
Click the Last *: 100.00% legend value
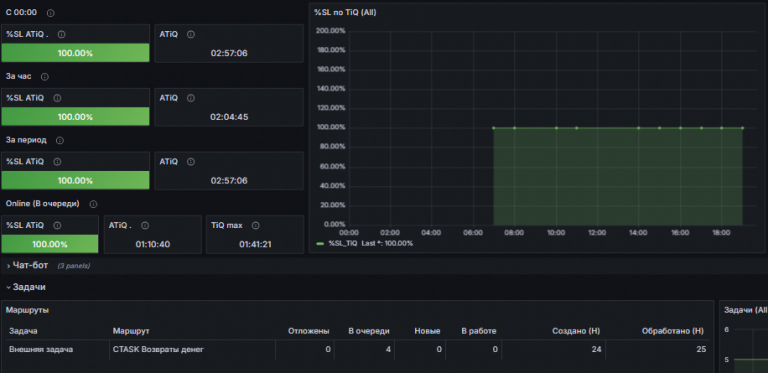click(x=387, y=243)
